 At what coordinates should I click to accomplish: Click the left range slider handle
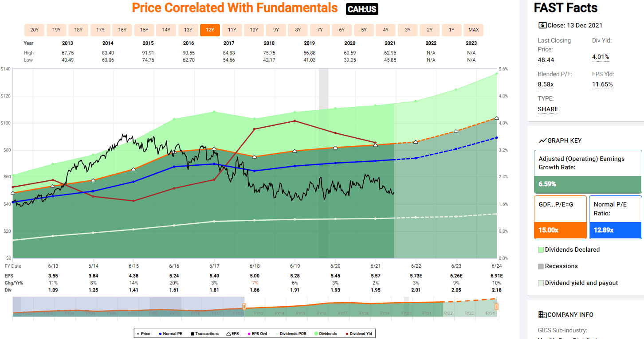(244, 307)
